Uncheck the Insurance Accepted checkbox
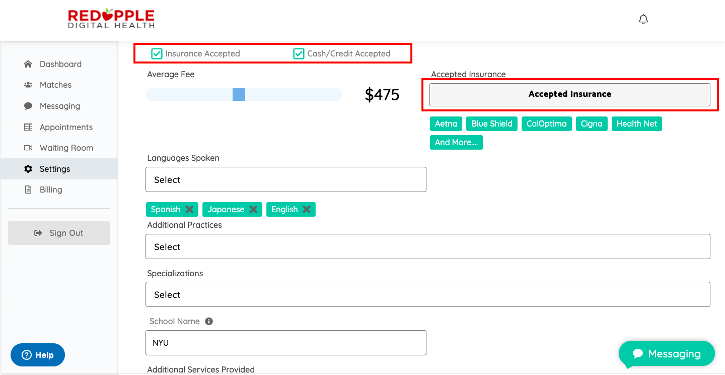 [156, 54]
